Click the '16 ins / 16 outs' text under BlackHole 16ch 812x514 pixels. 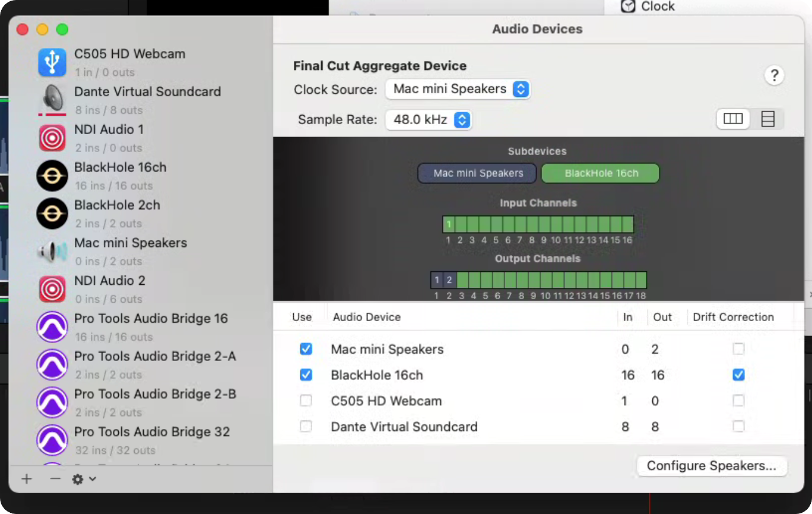pyautogui.click(x=114, y=186)
